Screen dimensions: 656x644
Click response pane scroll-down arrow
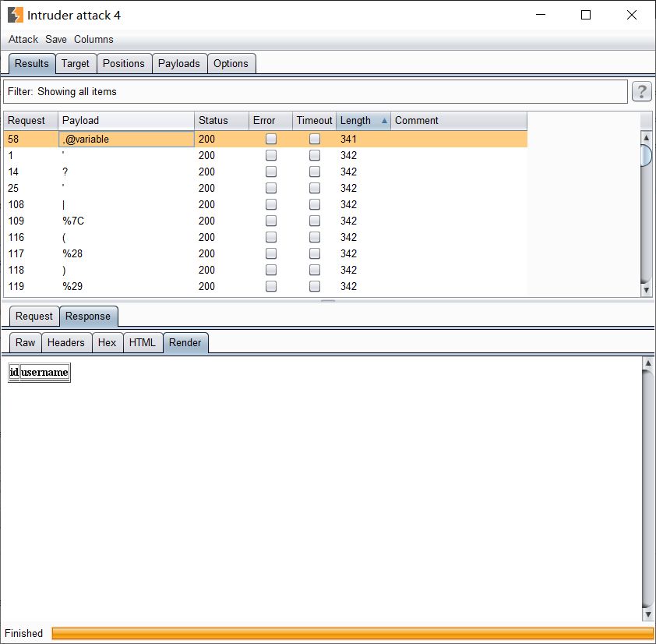[x=647, y=614]
